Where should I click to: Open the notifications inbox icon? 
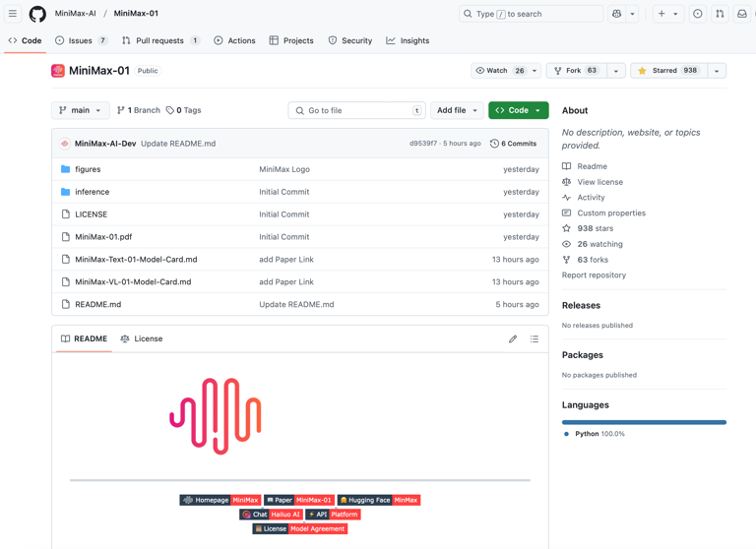(x=742, y=14)
